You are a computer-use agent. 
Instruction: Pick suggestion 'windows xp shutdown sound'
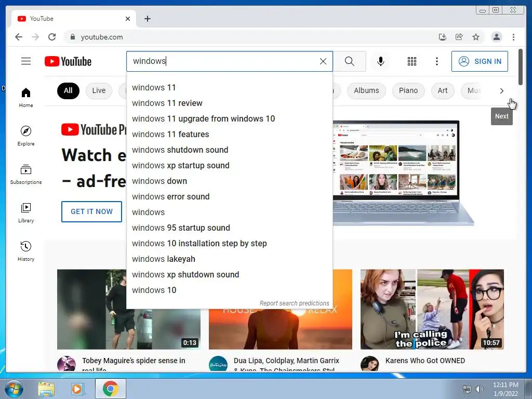[229, 275]
